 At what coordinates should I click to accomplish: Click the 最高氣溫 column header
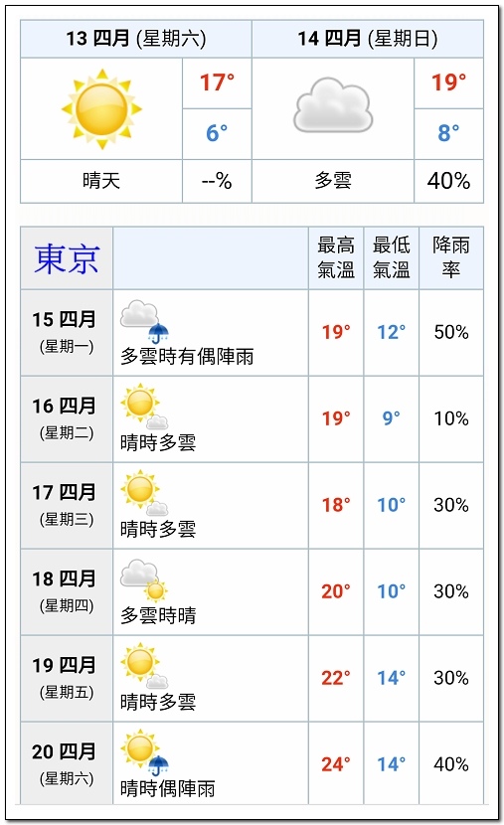[336, 257]
